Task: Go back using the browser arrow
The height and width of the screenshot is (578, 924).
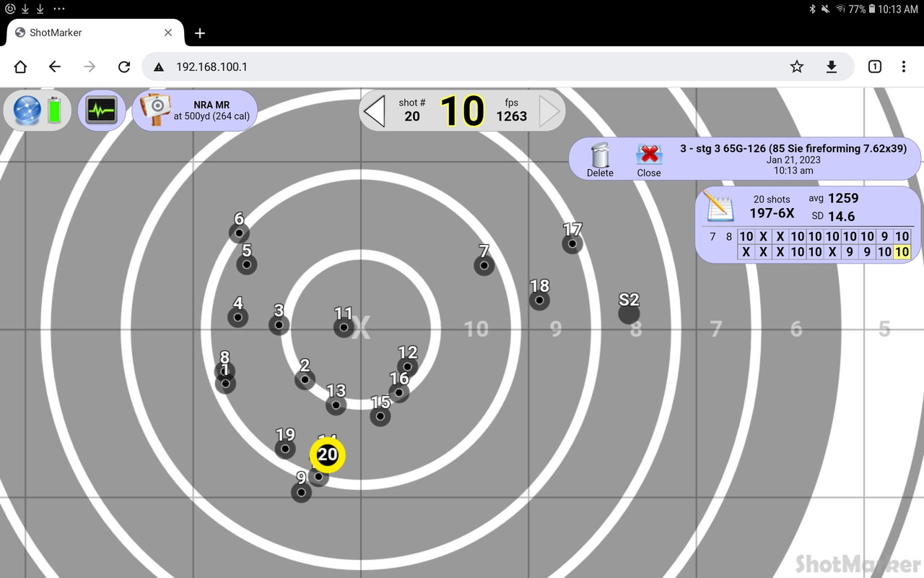Action: [x=55, y=66]
